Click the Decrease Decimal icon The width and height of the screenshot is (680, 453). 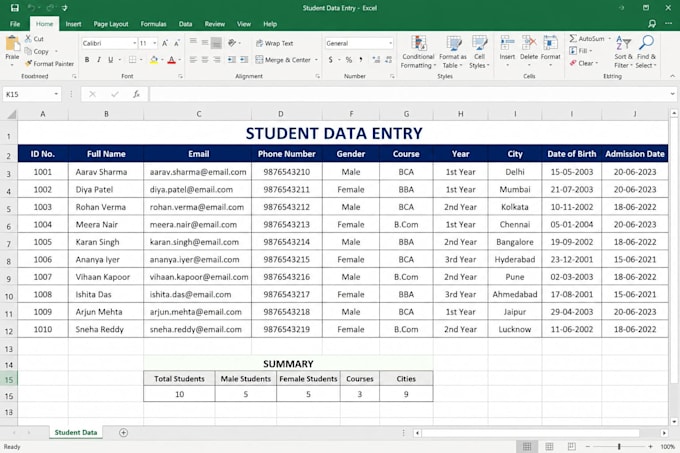coord(388,59)
